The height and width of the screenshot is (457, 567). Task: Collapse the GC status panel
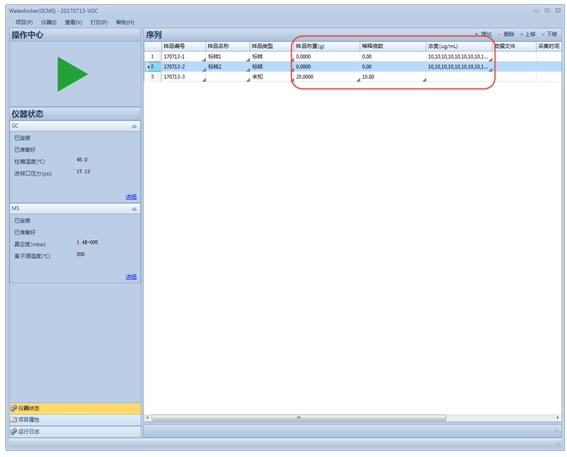134,126
